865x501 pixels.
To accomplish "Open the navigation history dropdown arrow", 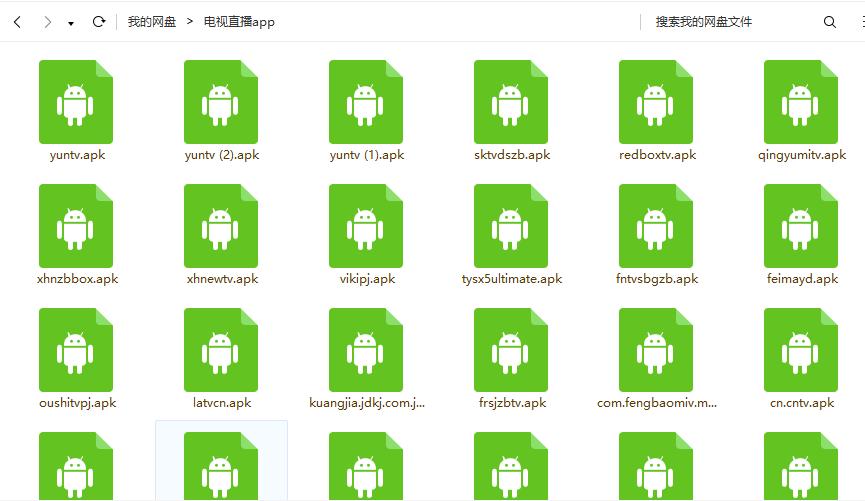I will click(x=71, y=23).
